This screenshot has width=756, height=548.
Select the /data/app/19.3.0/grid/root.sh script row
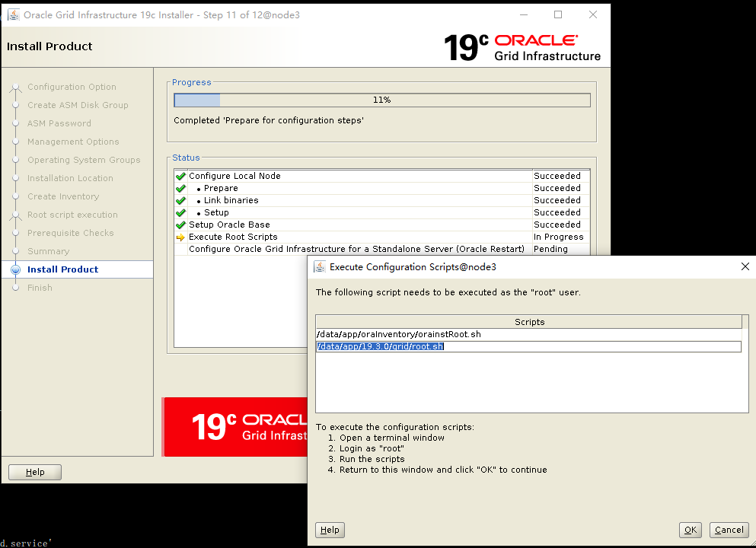pyautogui.click(x=529, y=346)
